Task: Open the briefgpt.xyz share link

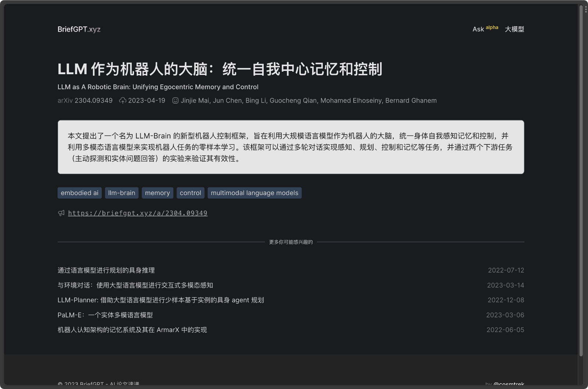Action: click(137, 213)
